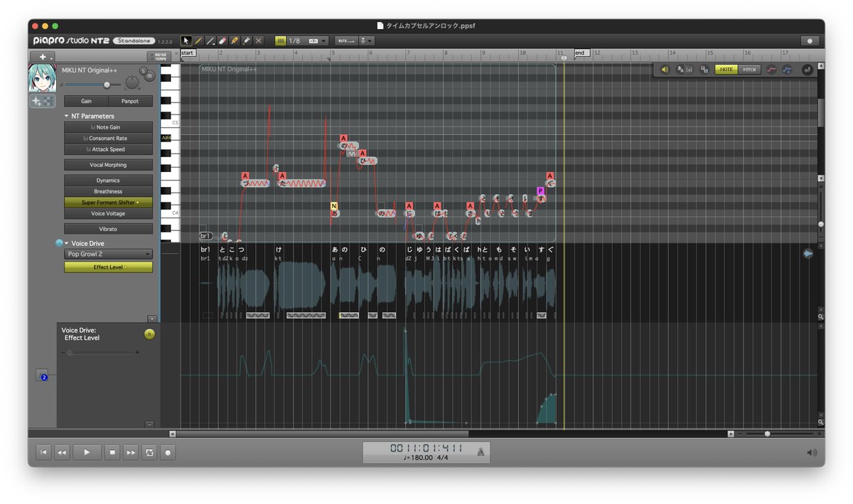853x504 pixels.
Task: Click collapse arrow at left panel bottom
Action: (151, 319)
